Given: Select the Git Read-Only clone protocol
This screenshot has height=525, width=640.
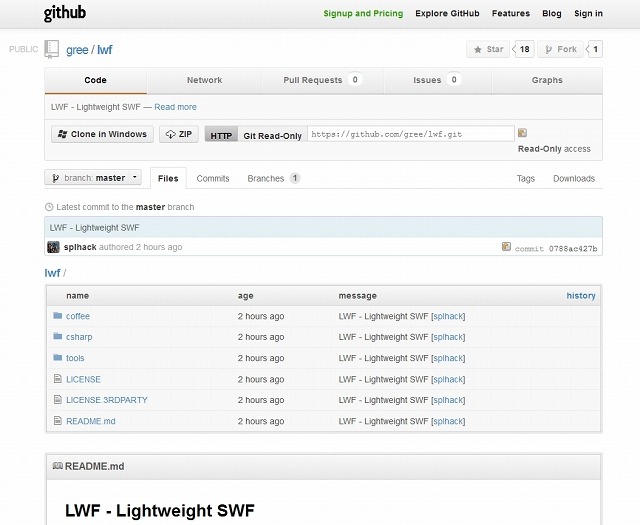Looking at the screenshot, I should [272, 136].
